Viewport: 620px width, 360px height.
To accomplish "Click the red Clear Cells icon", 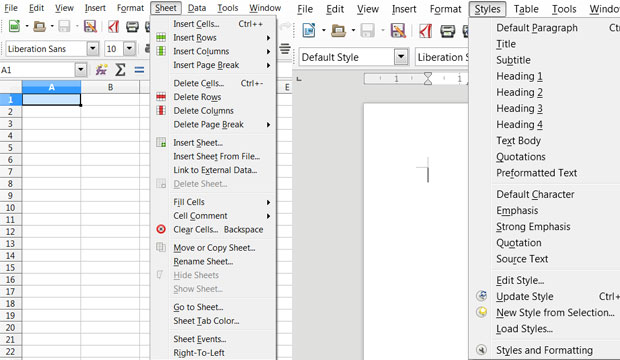I will 161,229.
